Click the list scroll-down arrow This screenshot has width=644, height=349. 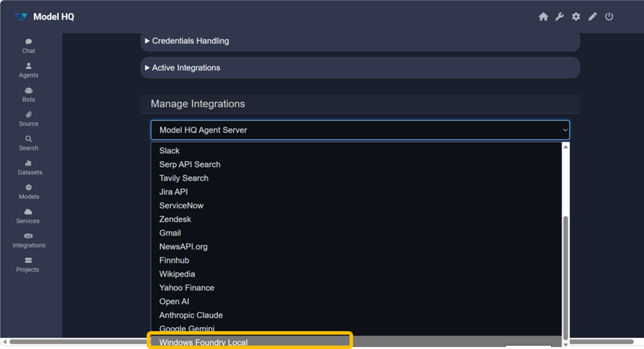point(566,345)
